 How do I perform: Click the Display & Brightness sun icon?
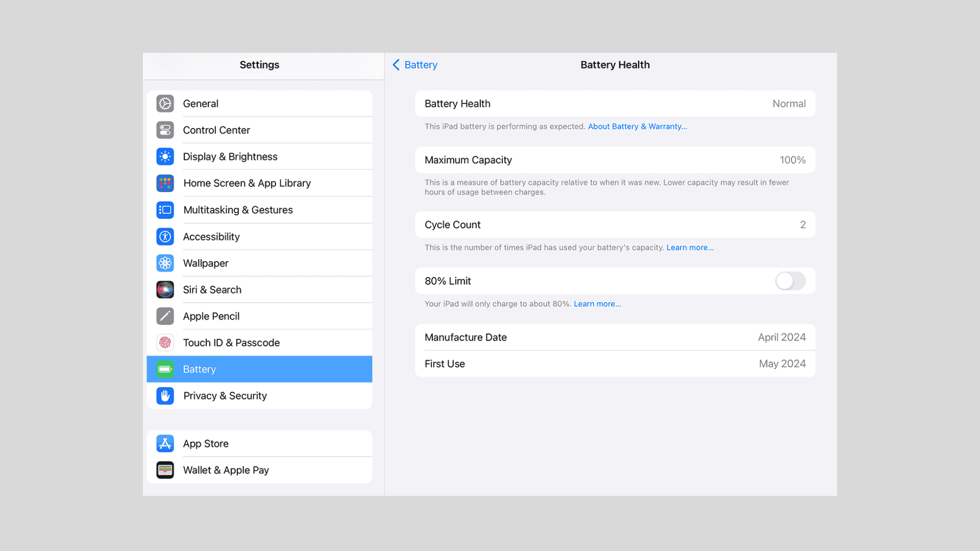point(165,157)
